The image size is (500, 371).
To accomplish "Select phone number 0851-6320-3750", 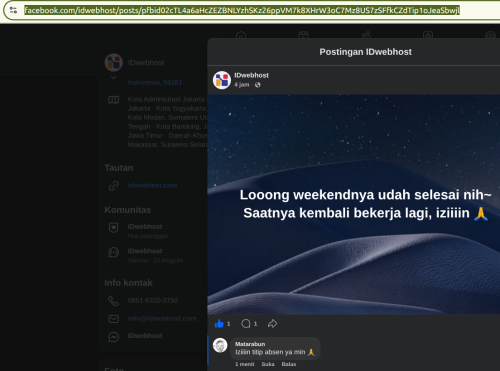I will (153, 301).
